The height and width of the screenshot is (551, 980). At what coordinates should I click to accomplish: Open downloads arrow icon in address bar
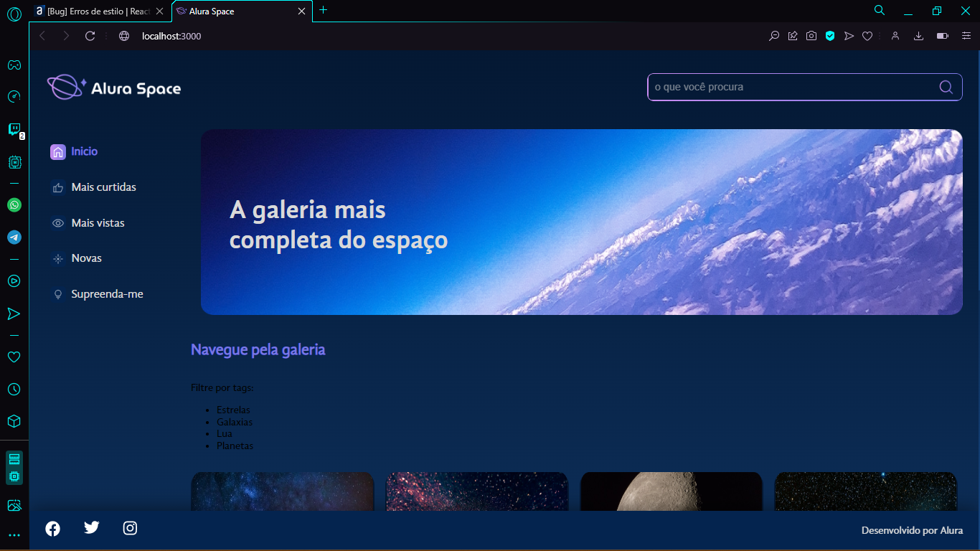pyautogui.click(x=918, y=36)
